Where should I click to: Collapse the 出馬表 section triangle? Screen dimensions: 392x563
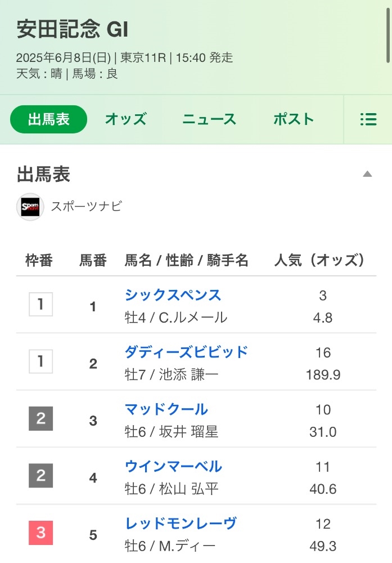tap(367, 174)
